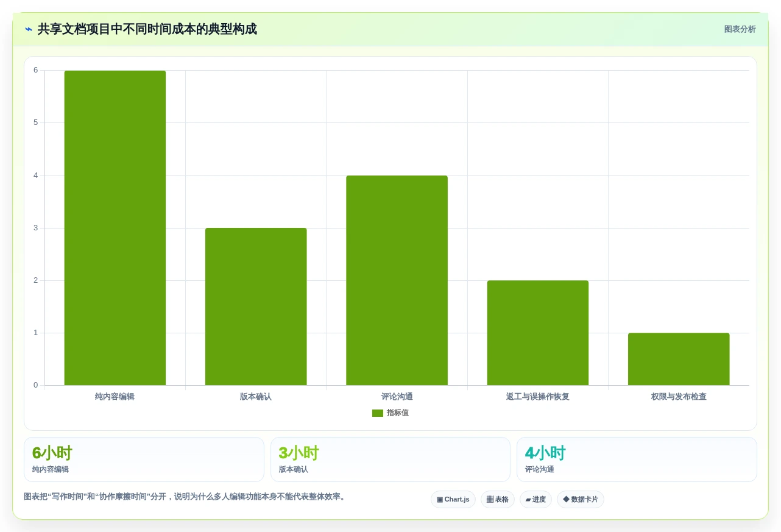Select the 返工与误操作恢复 bar
This screenshot has width=781, height=532.
(538, 333)
